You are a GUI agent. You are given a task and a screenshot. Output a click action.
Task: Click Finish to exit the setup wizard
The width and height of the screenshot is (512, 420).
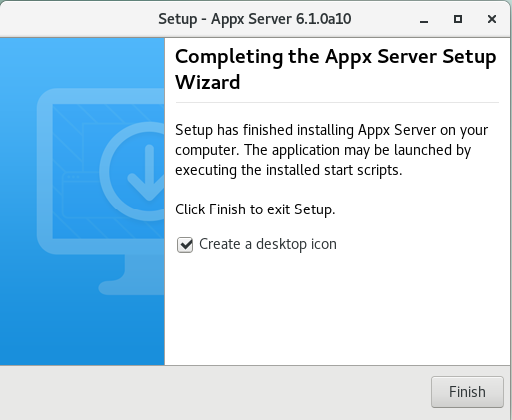(x=467, y=392)
